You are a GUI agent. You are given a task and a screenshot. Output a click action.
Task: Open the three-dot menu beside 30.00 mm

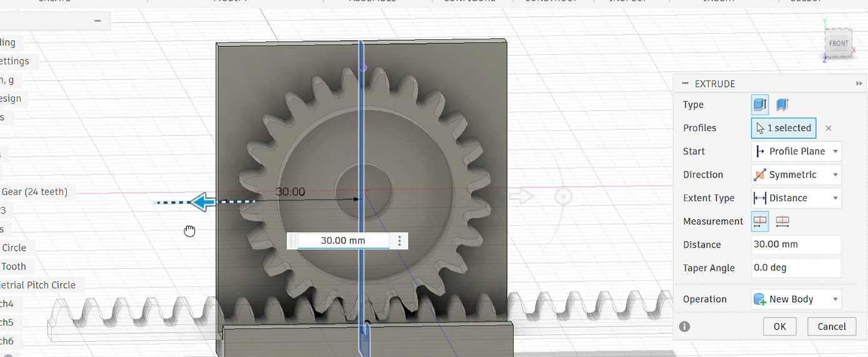(400, 241)
